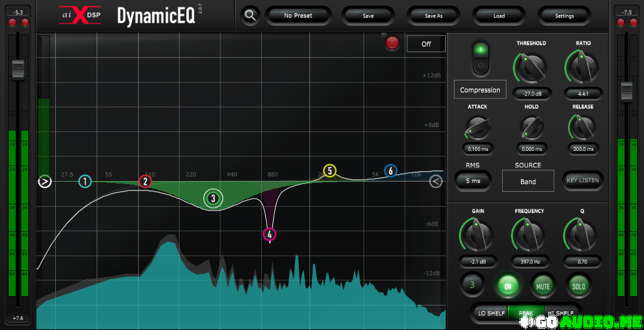
Task: Click the release value 200.0 ms field
Action: pos(583,149)
